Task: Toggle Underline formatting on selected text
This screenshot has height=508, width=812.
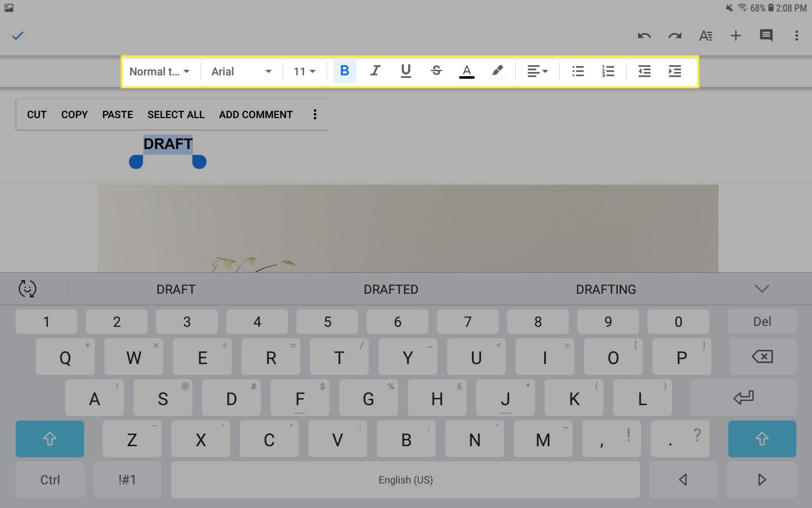Action: tap(406, 71)
